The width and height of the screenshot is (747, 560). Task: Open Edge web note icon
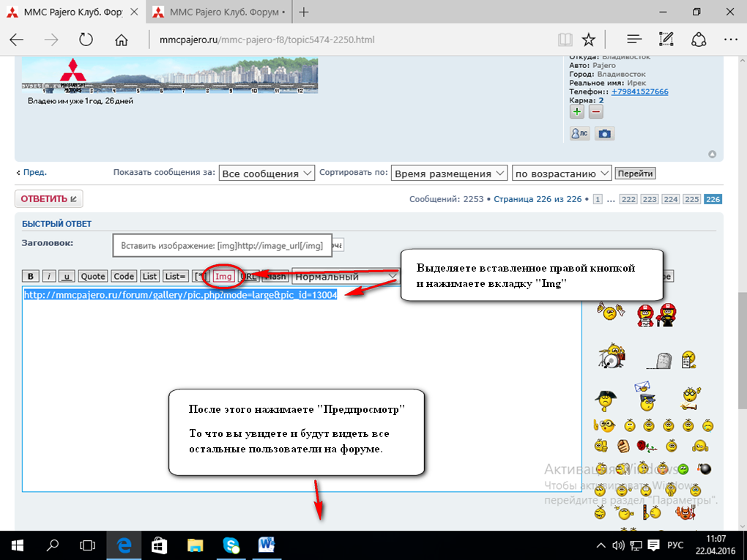[x=666, y=40]
